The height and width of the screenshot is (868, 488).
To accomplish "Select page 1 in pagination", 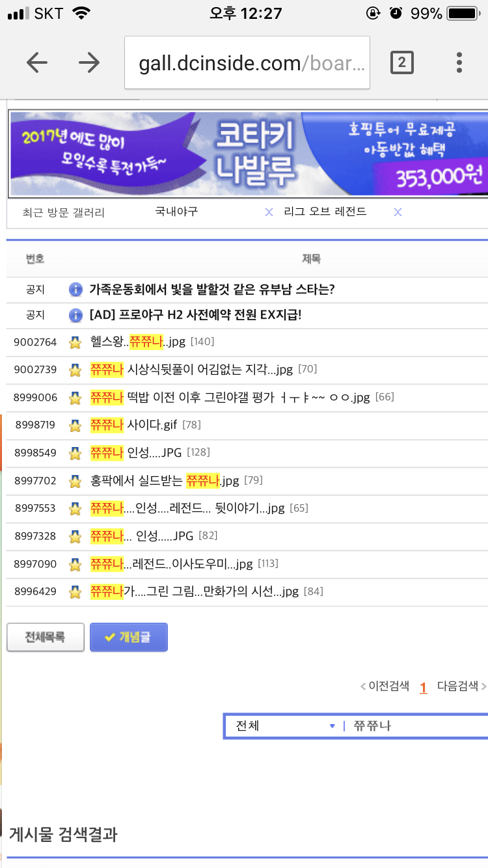I will tap(424, 687).
